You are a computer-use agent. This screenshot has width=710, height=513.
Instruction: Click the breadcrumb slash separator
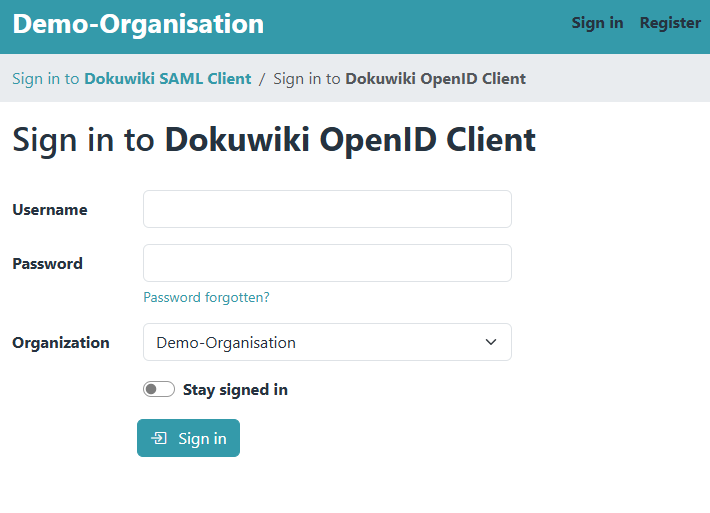tap(262, 78)
